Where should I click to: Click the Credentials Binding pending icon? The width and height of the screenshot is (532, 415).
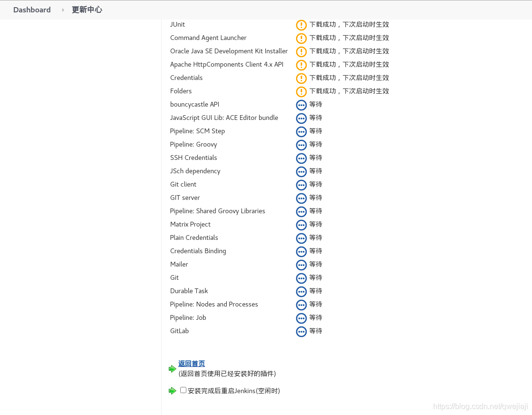tap(301, 251)
